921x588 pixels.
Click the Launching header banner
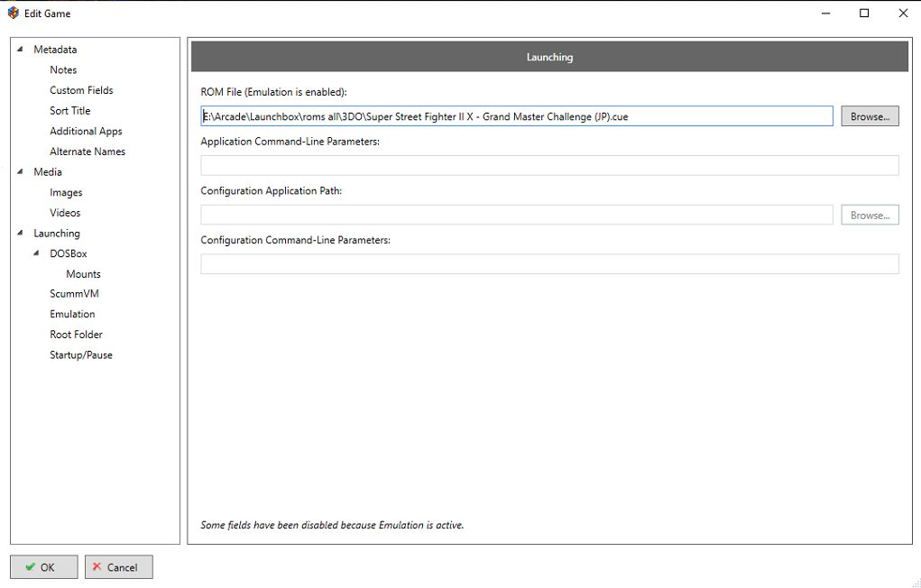point(549,57)
